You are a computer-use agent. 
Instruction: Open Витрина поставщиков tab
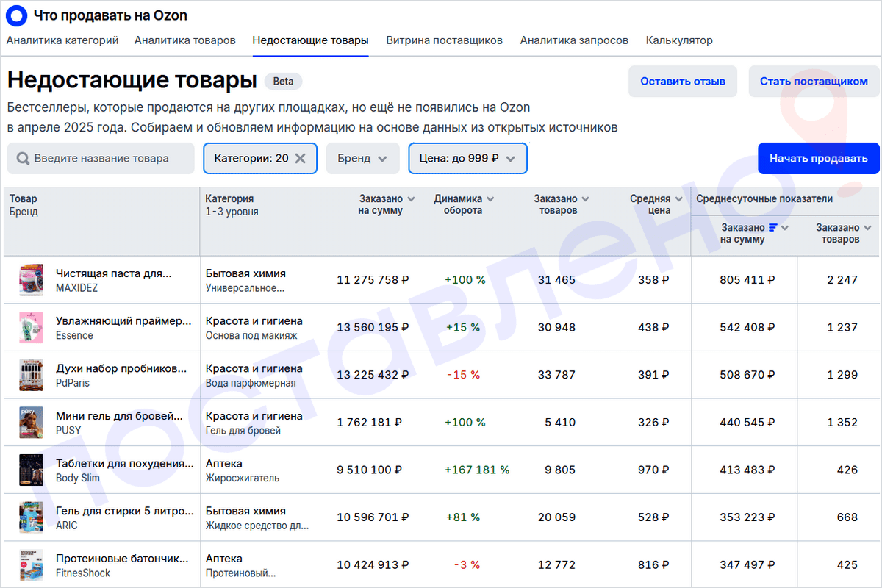tap(445, 40)
